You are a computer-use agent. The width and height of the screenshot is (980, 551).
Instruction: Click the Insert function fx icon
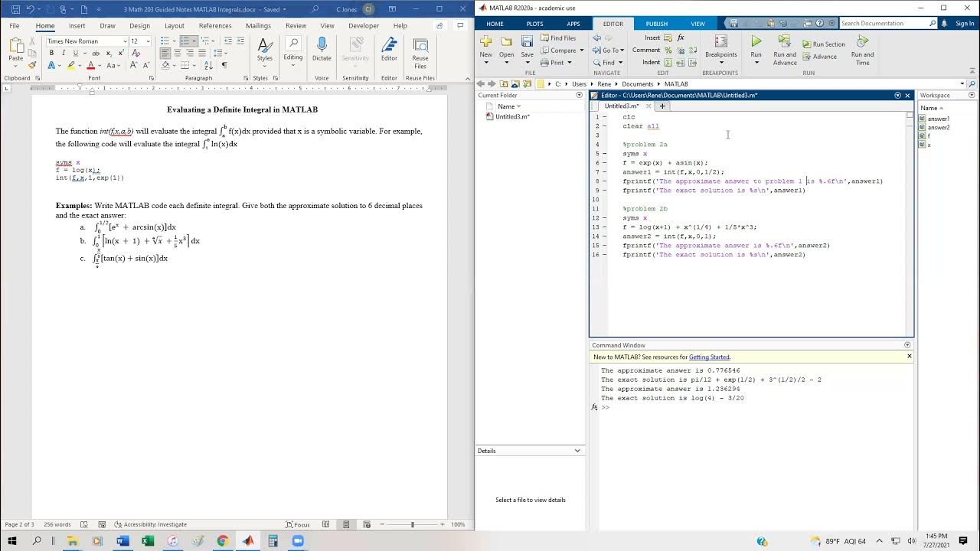pos(681,37)
